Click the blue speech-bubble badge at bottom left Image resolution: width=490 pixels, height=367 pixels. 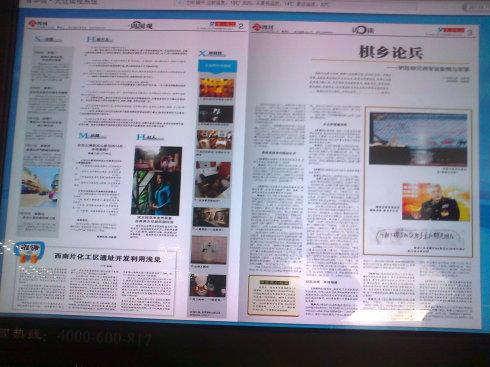29,253
